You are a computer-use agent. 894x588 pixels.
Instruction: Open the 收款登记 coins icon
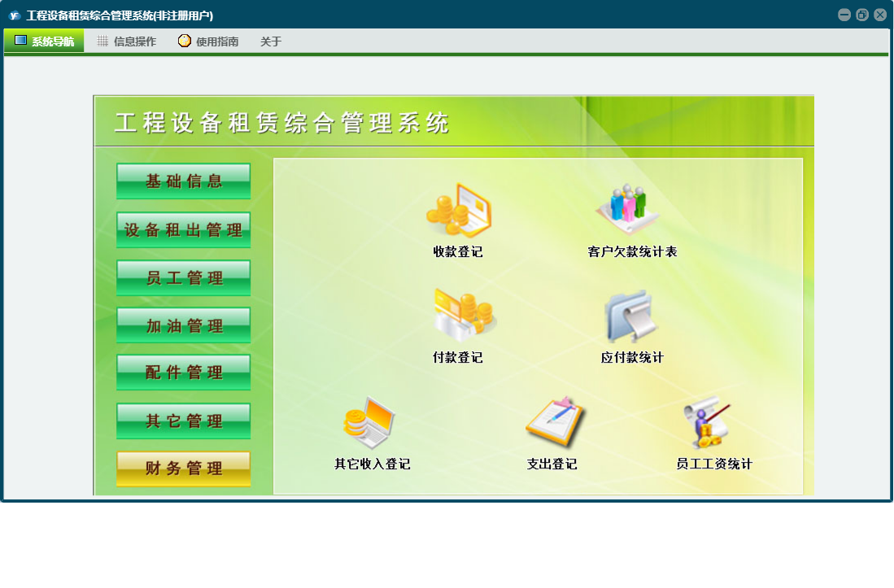(459, 211)
